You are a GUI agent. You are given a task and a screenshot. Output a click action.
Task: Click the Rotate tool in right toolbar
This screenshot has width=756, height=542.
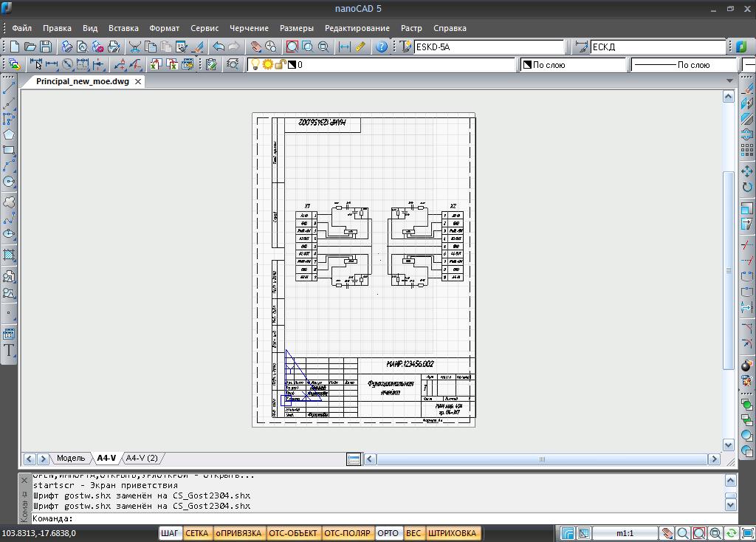pyautogui.click(x=747, y=187)
